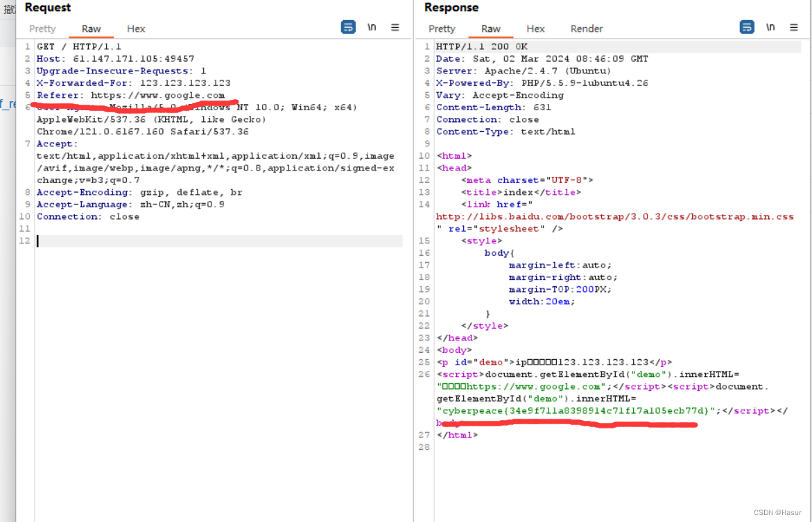Toggle show non-printable chars \n in Request panel

pyautogui.click(x=372, y=27)
